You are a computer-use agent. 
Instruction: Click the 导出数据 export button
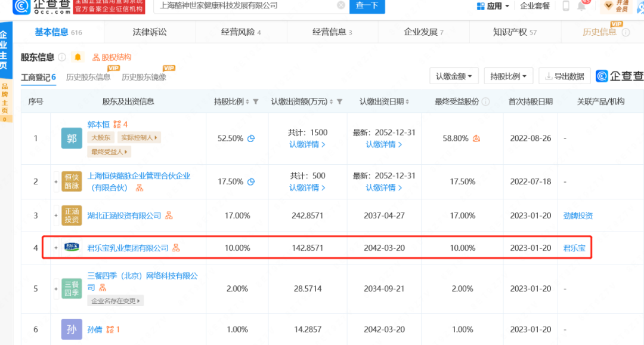pos(564,76)
